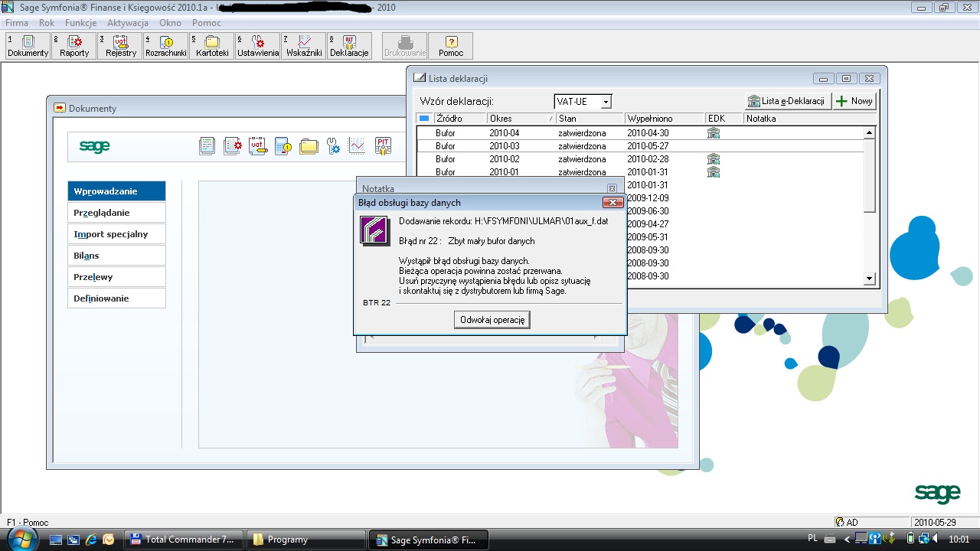This screenshot has height=551, width=980.
Task: Select the Wprowadzanie tab
Action: tap(116, 191)
